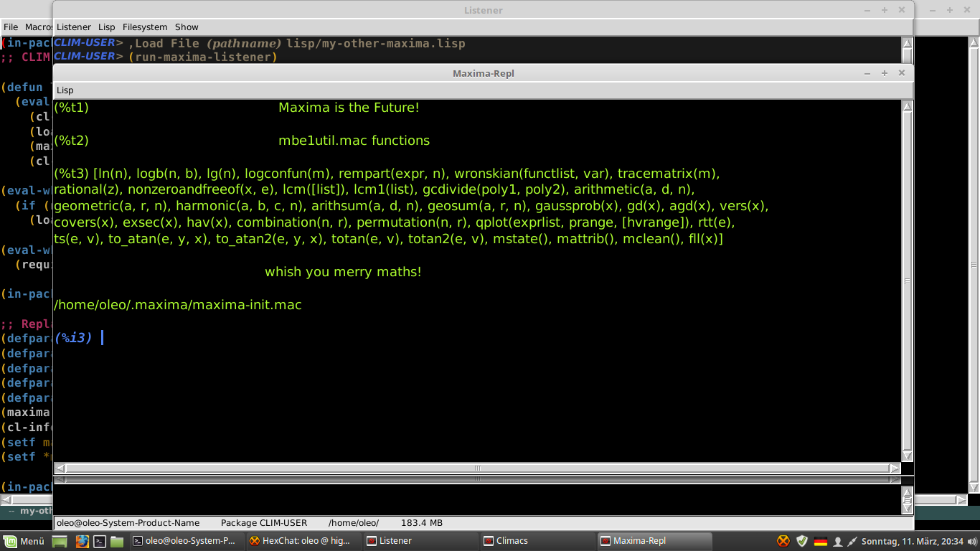Click lisp/my-other-maxima.lisp pathname in Listener
Image resolution: width=980 pixels, height=551 pixels.
click(376, 44)
